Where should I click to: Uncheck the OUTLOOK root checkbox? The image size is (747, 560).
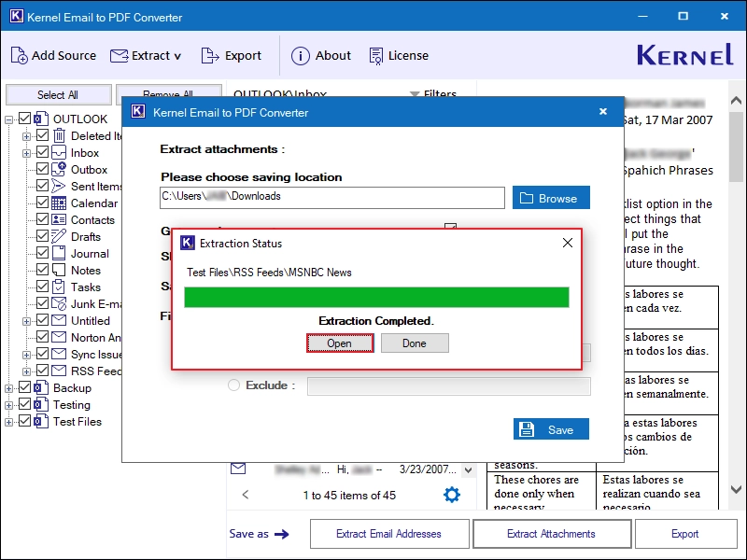coord(25,119)
